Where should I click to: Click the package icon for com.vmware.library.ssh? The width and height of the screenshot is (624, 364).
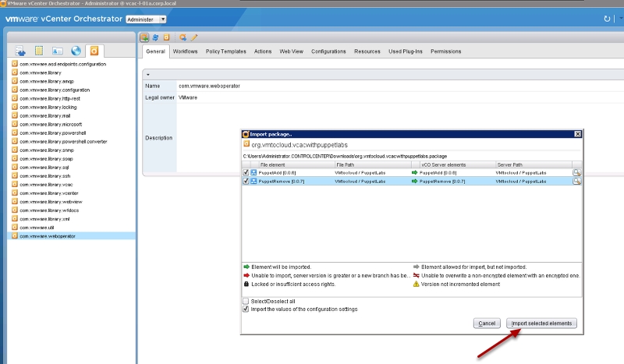(x=15, y=175)
